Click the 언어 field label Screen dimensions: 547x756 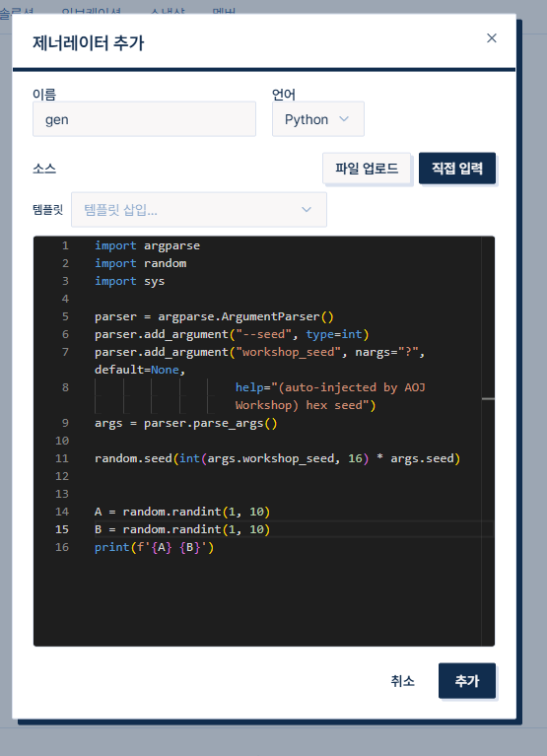click(284, 94)
